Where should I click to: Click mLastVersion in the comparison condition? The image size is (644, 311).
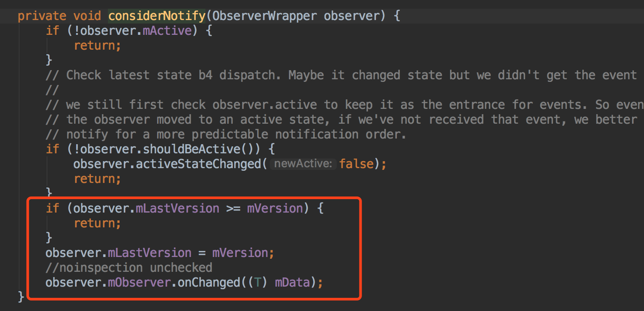pyautogui.click(x=178, y=209)
